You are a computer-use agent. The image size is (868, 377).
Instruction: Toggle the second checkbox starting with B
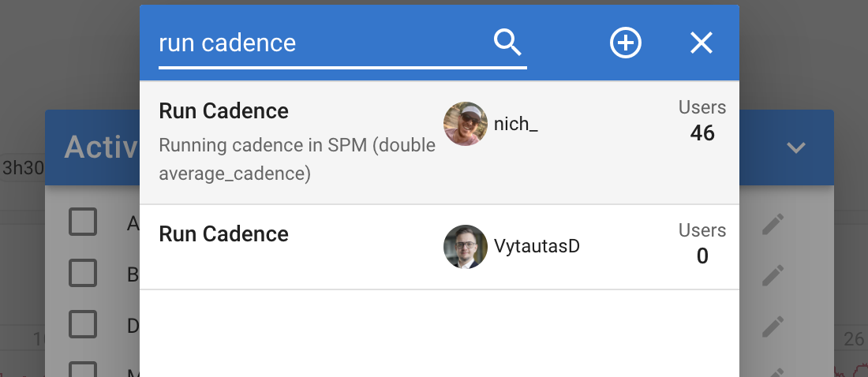coord(83,273)
